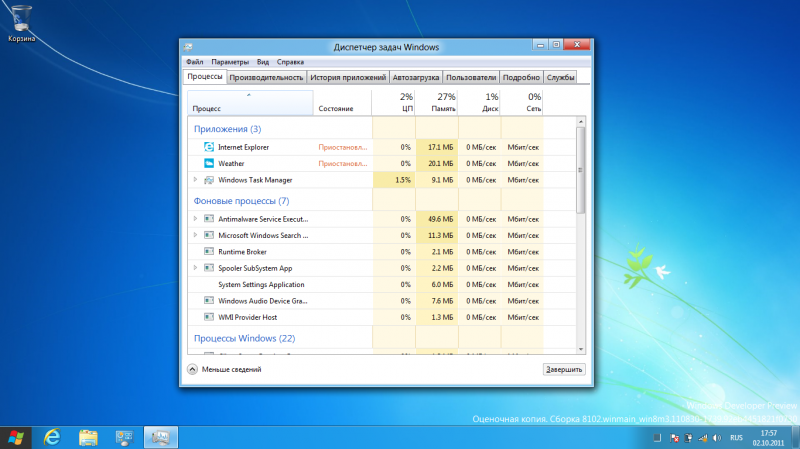Click the Start button on taskbar
The width and height of the screenshot is (800, 449).
click(14, 437)
